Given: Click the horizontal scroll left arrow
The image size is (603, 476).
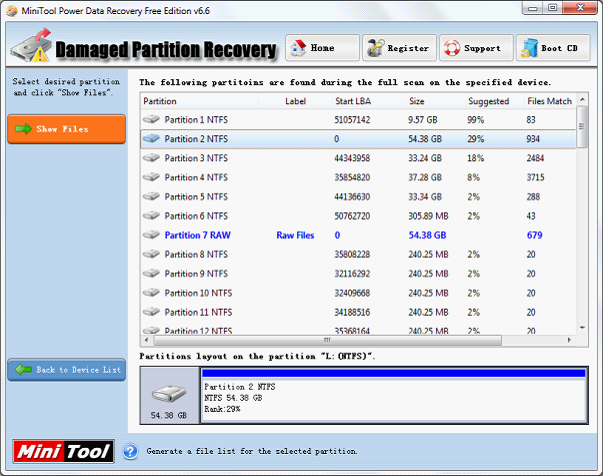Looking at the screenshot, I should [x=147, y=340].
